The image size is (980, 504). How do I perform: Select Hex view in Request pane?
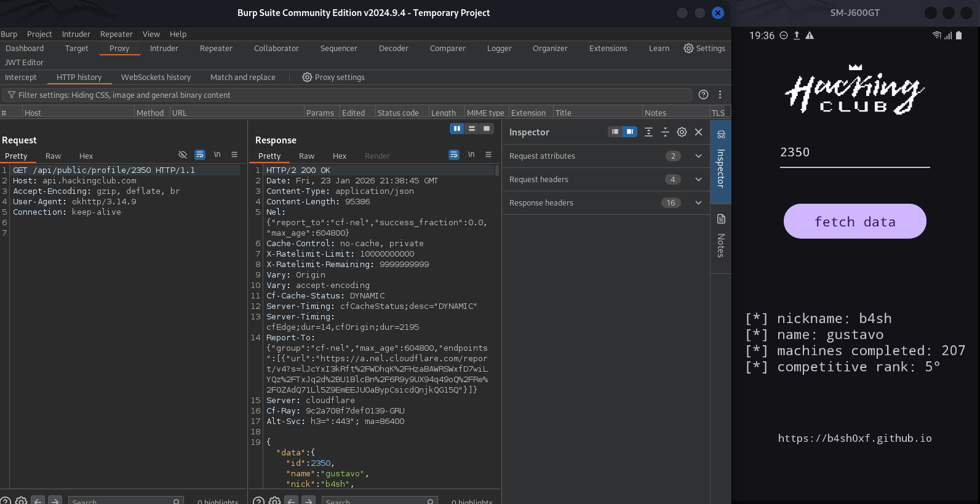86,156
